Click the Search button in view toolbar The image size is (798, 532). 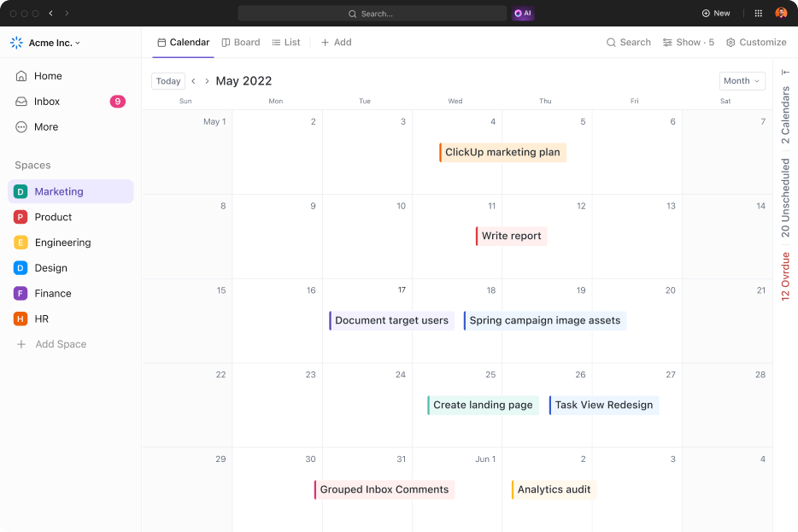click(x=629, y=42)
